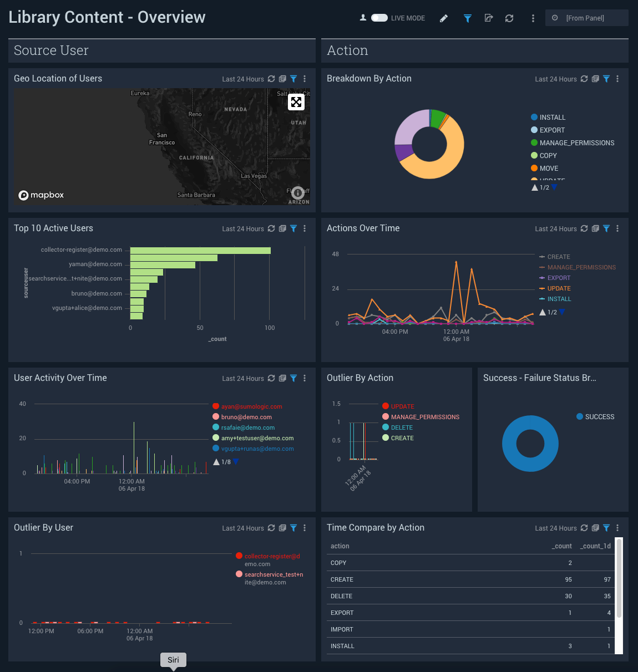Open the dashboard filter icon in header
Screen dimensions: 638x672
pyautogui.click(x=468, y=18)
